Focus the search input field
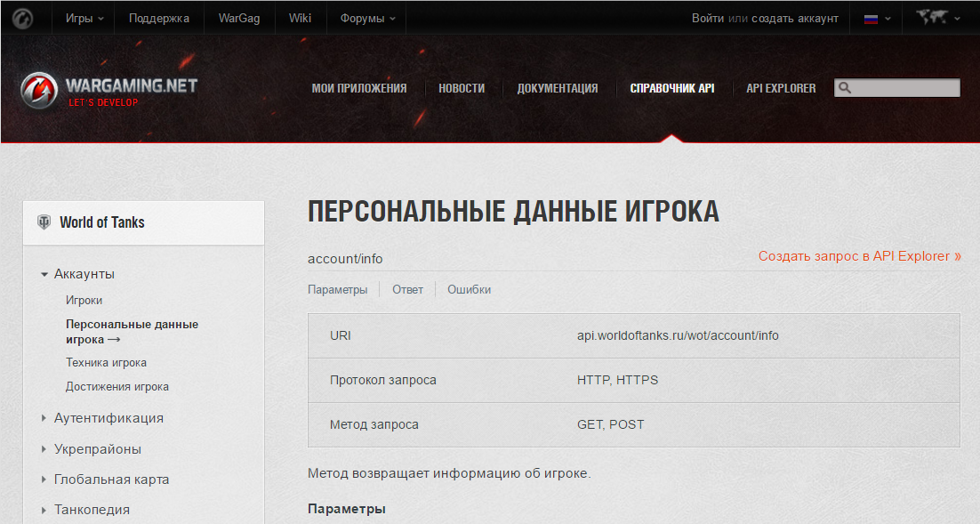 897,88
